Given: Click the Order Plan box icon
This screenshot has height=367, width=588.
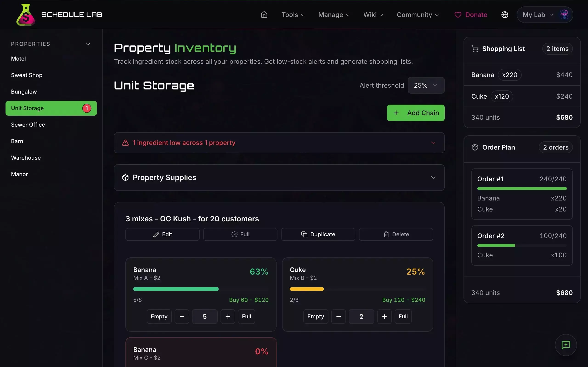Looking at the screenshot, I should coord(475,147).
